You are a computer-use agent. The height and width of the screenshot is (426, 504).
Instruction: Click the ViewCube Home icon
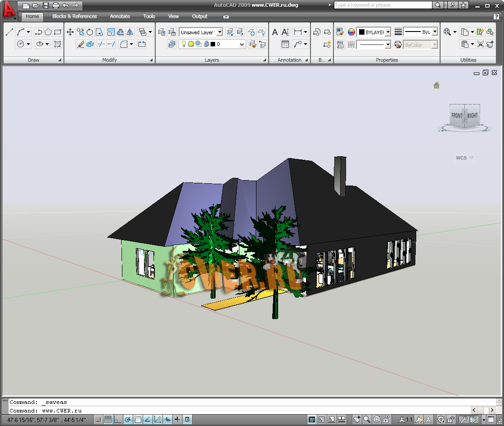point(436,86)
